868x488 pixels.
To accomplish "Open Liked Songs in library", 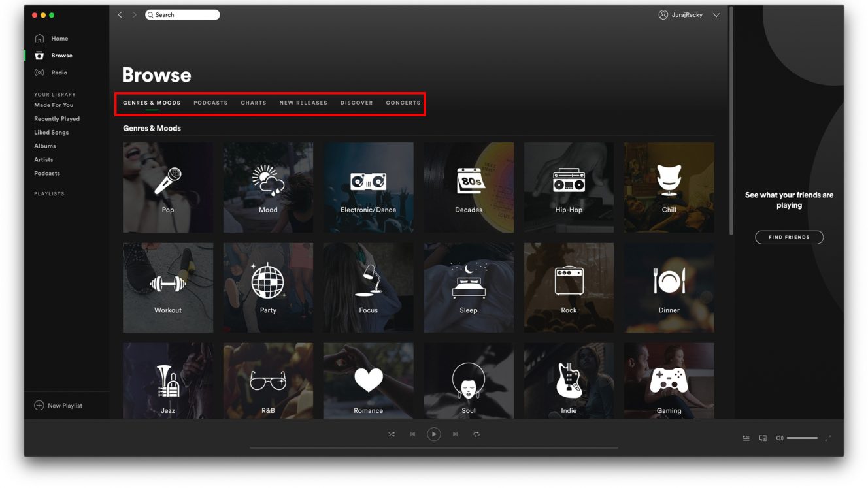I will [x=51, y=133].
